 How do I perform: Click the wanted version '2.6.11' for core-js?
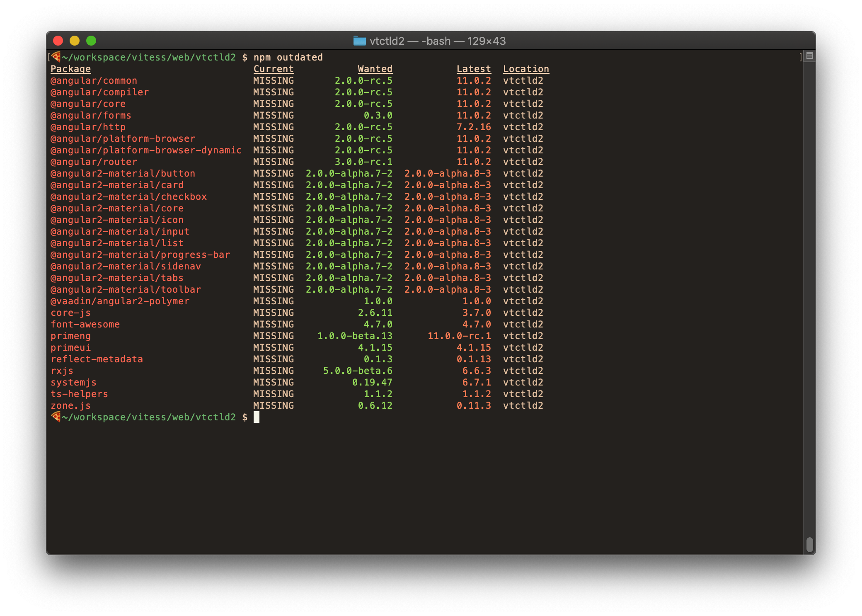click(375, 313)
